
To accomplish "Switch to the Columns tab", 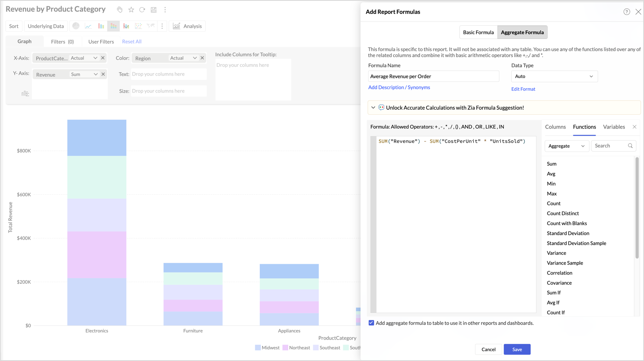I will tap(555, 127).
